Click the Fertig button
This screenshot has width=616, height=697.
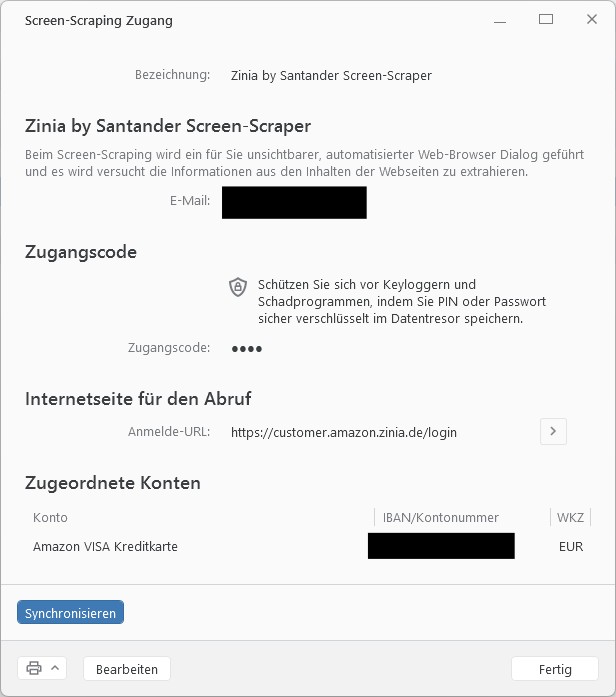coord(555,669)
